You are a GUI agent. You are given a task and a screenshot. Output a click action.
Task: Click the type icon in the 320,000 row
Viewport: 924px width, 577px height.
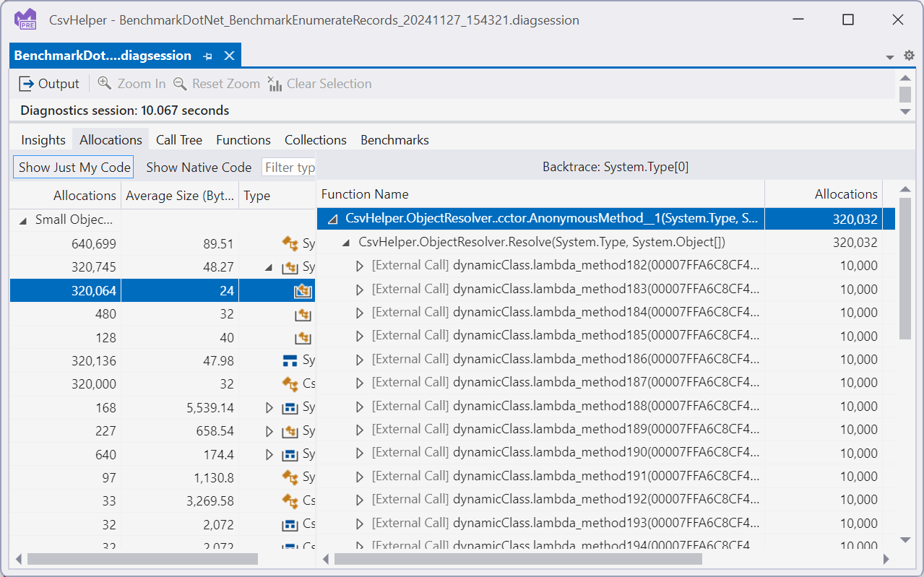[x=290, y=383]
